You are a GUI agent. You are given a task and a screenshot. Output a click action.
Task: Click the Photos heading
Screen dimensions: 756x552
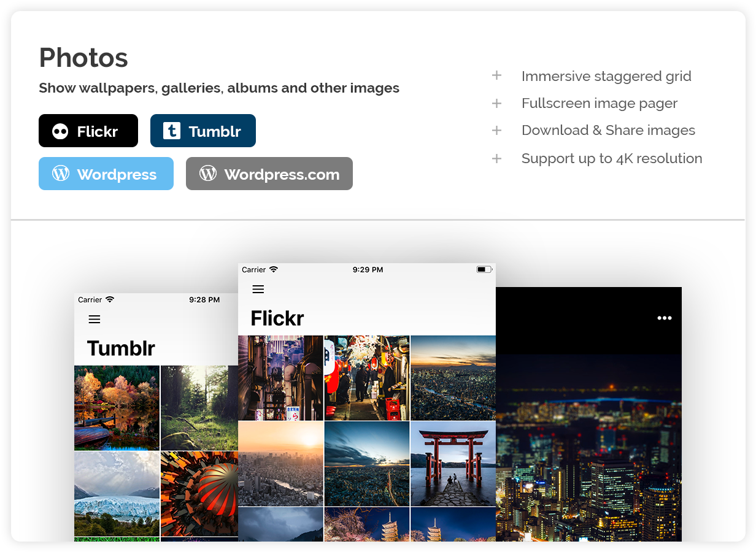coord(83,58)
